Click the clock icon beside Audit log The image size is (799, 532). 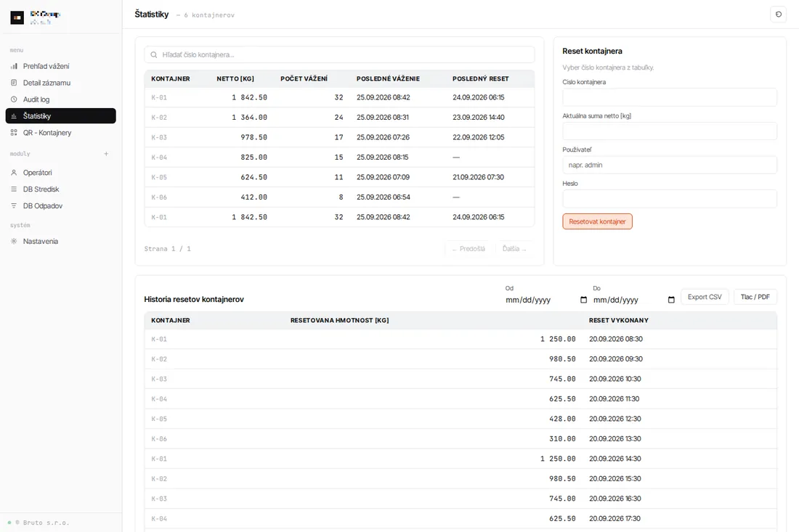[x=14, y=99]
